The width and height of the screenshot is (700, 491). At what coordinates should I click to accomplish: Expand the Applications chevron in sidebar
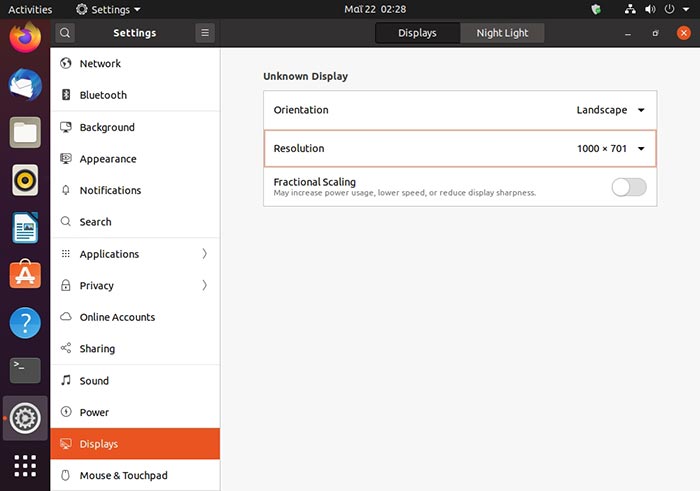tap(204, 254)
